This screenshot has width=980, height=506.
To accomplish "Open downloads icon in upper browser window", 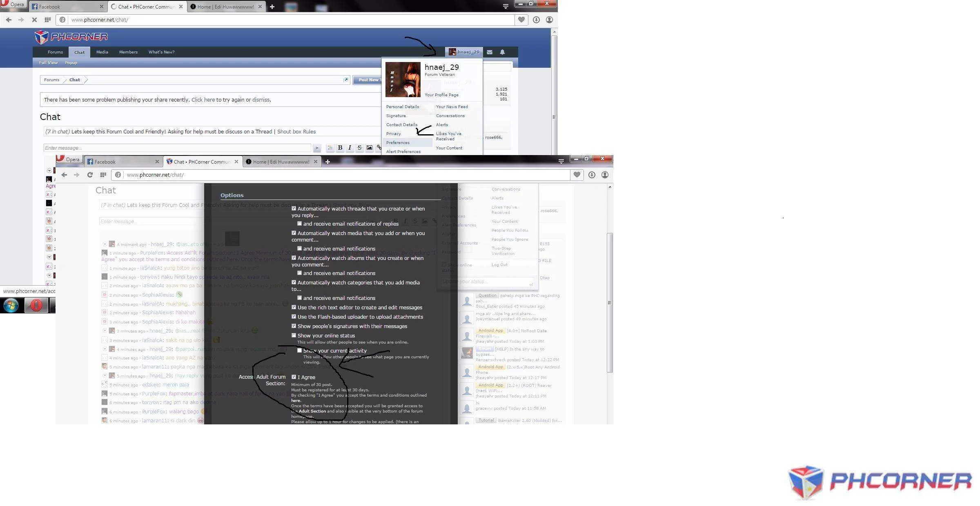I will click(536, 20).
